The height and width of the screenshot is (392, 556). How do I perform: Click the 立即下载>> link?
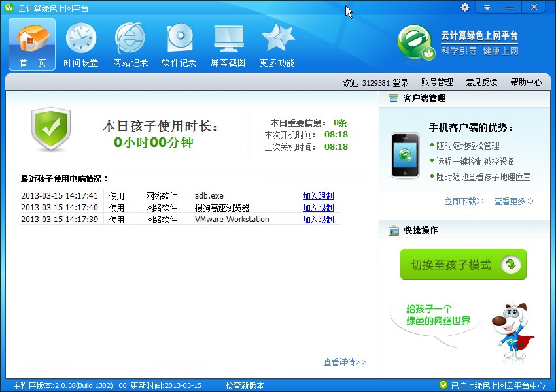464,201
